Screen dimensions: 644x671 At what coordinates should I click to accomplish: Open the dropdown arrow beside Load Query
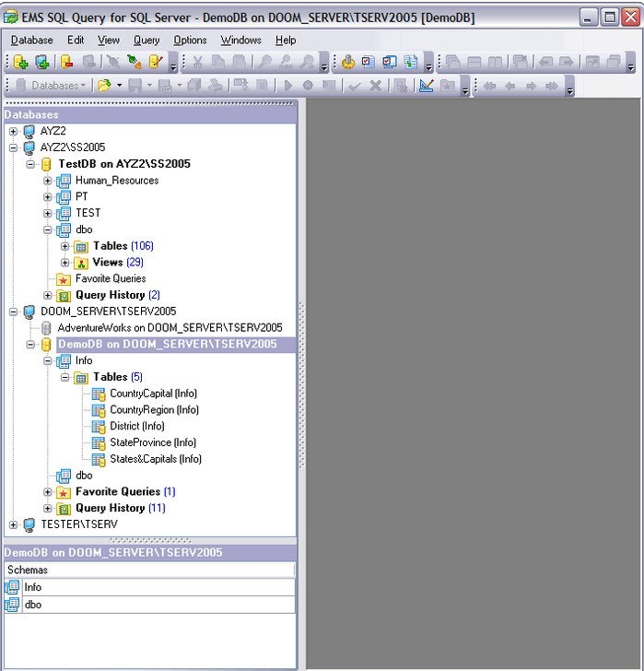point(119,86)
